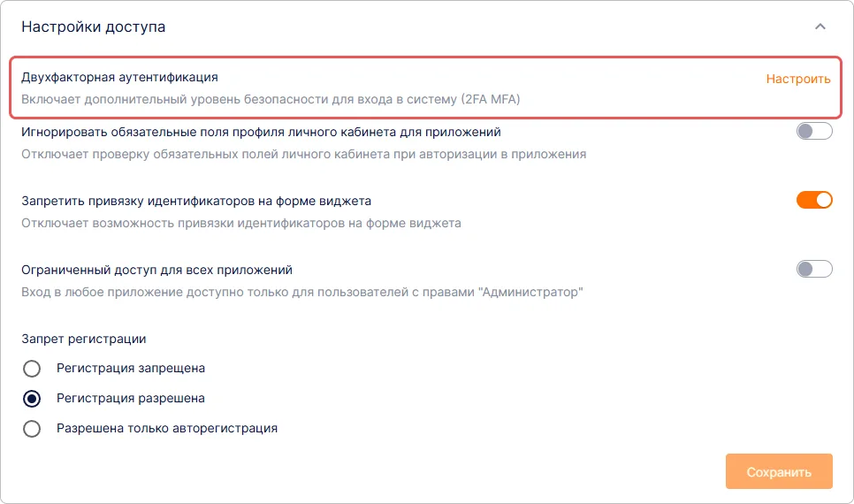
Task: Click the Игнорировать обязательные поля профиля label
Action: [261, 132]
